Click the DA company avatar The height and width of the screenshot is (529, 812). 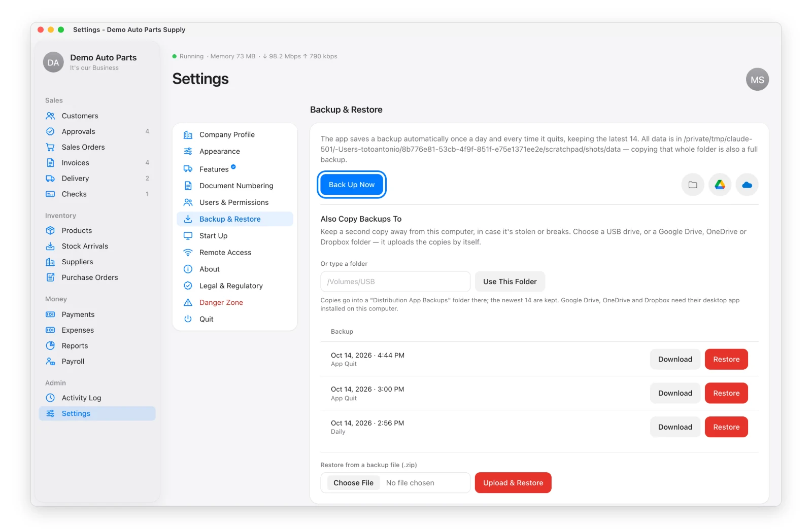pos(53,62)
